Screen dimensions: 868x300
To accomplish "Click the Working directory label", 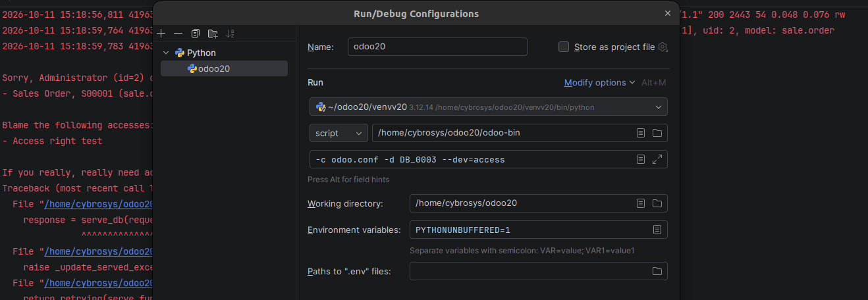I will coord(345,203).
